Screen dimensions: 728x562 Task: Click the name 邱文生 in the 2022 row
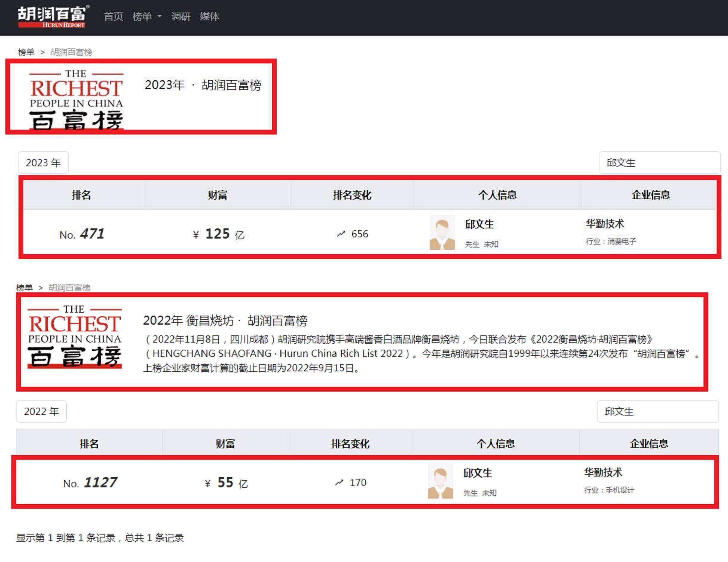pyautogui.click(x=478, y=473)
